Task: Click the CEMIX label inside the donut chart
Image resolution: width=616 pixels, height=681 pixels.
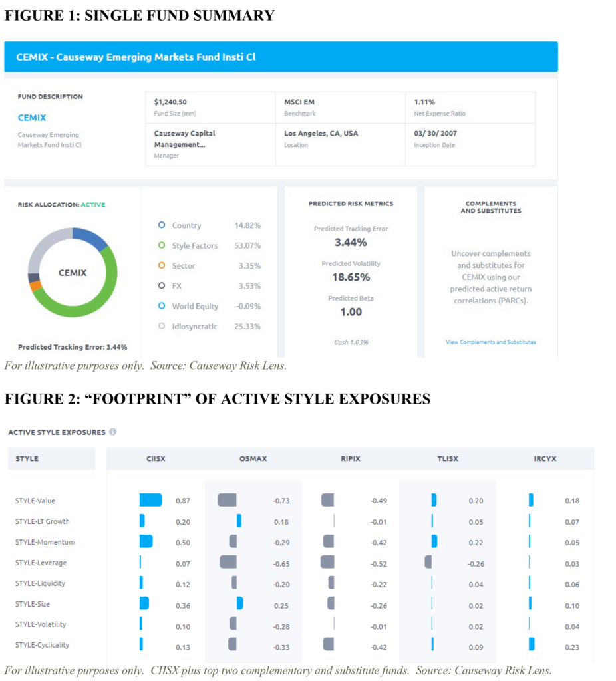Action: pyautogui.click(x=73, y=273)
